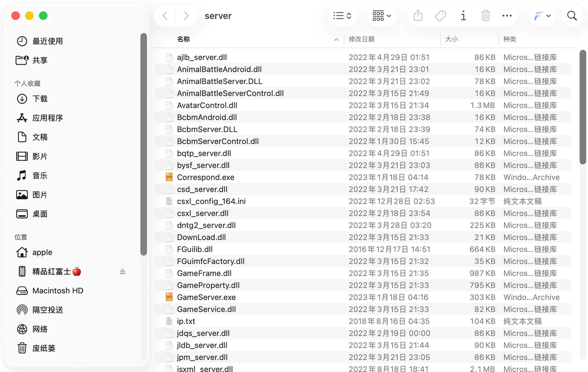Screen dimensions: 588x372
Task: Sort files by the 修改日期 column
Action: [x=362, y=39]
